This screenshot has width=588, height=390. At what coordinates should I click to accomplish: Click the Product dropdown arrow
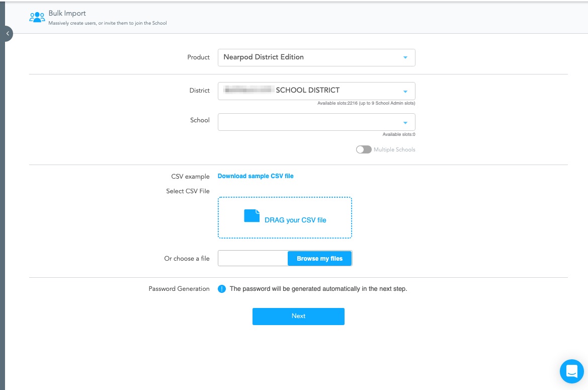click(x=405, y=57)
